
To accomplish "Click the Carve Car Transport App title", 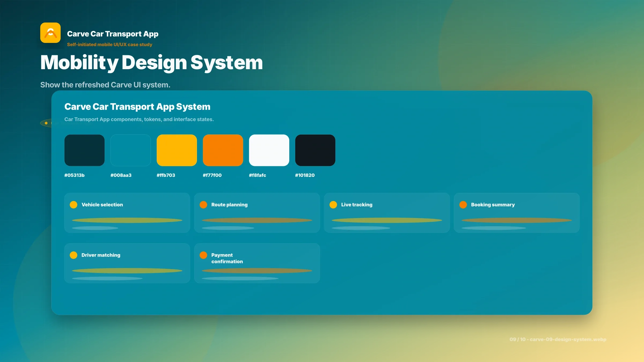I will [113, 34].
